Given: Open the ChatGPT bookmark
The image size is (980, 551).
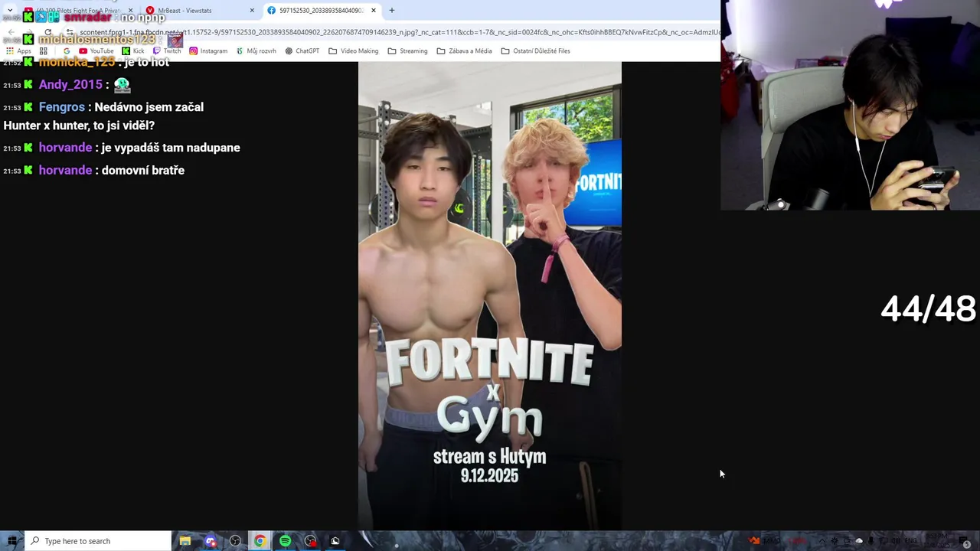Looking at the screenshot, I should (x=302, y=51).
